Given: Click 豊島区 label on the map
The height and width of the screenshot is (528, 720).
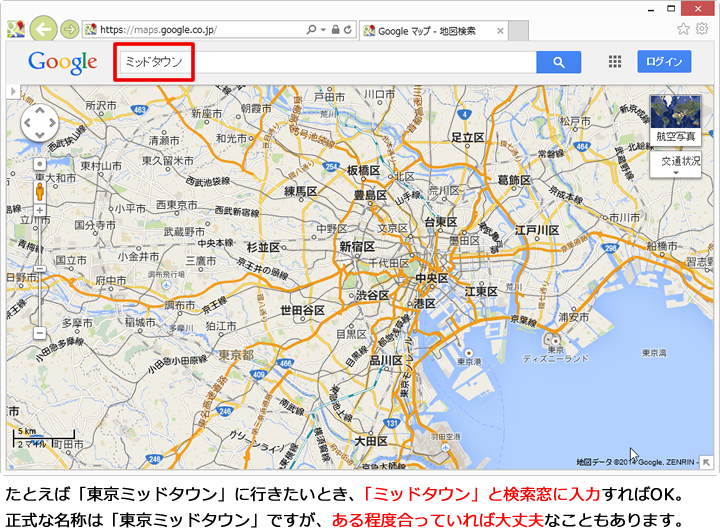Looking at the screenshot, I should point(371,195).
